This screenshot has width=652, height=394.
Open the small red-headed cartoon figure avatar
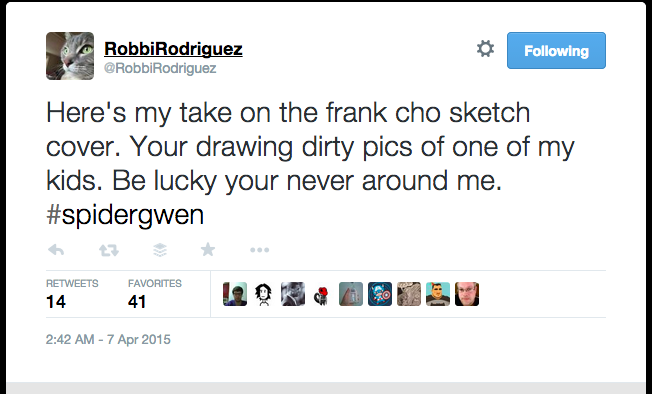point(322,294)
